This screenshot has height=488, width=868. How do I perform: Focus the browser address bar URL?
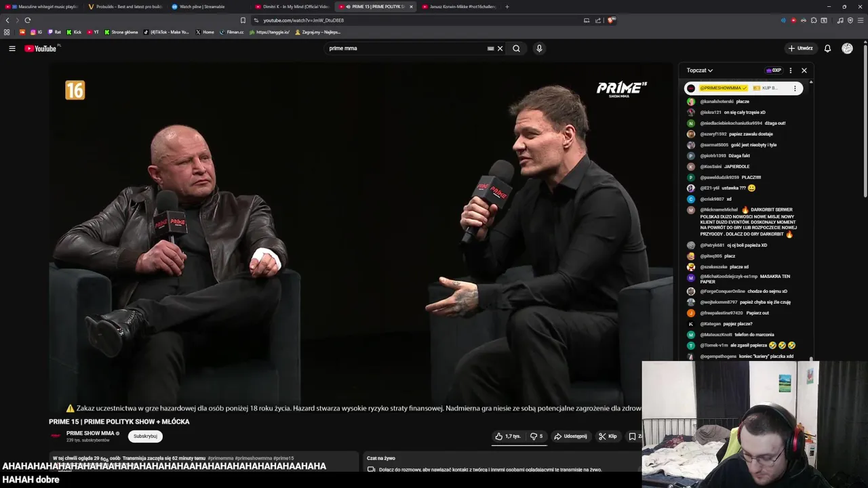303,20
